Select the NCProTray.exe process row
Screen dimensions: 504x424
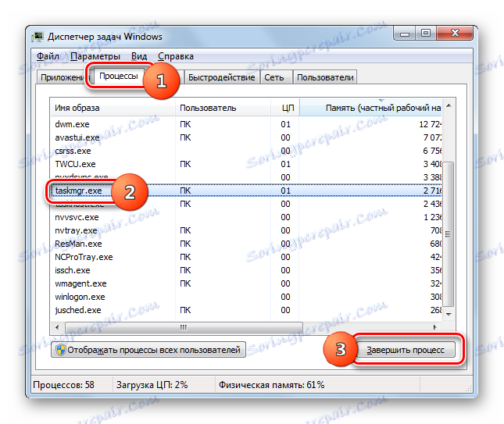click(246, 257)
